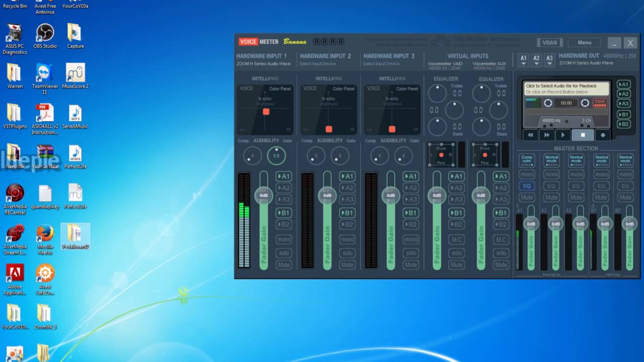Click the cassette 'input' red indicator button

[x=600, y=103]
